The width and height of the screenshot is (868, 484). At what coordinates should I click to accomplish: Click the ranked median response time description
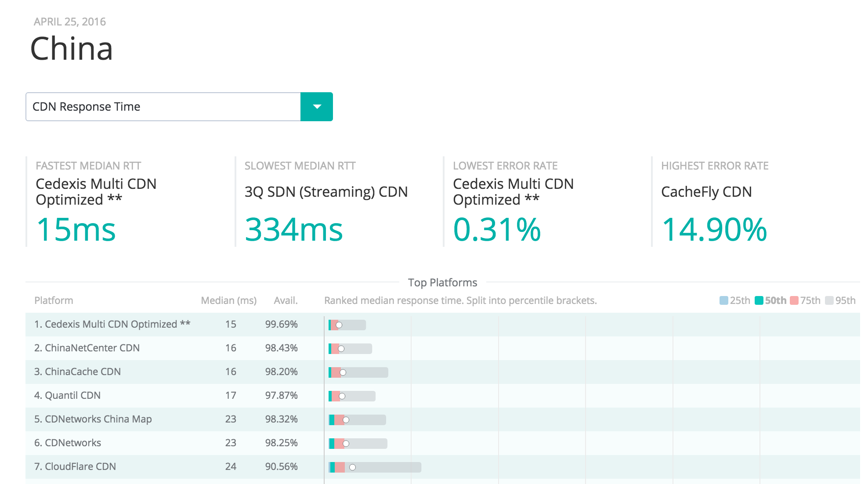[460, 300]
